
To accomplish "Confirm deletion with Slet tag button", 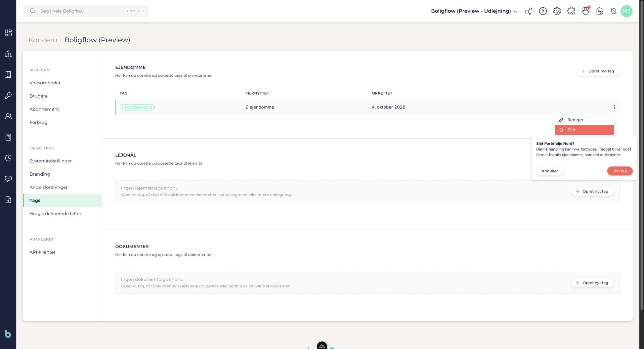I will pos(620,171).
